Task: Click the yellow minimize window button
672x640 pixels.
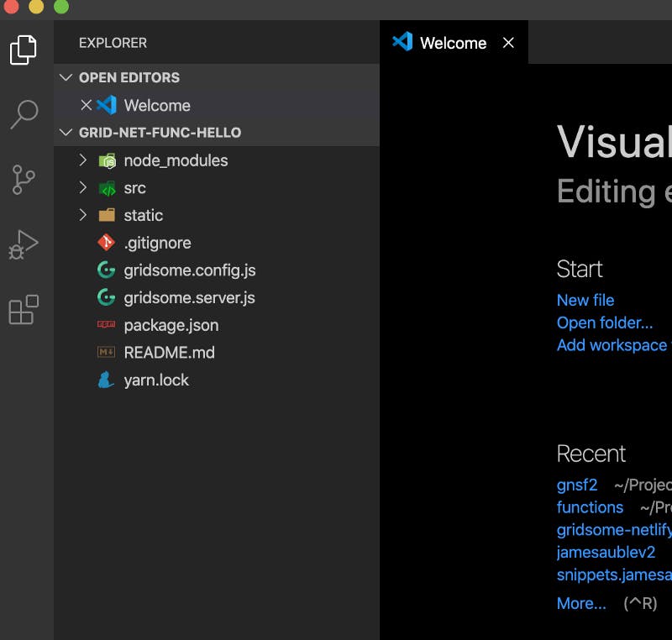Action: click(36, 7)
